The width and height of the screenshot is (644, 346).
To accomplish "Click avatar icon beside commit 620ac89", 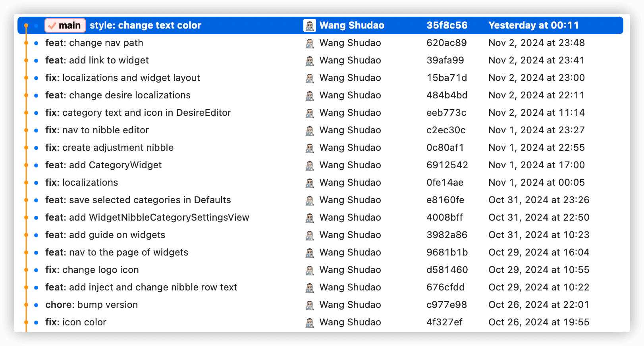I will click(x=310, y=43).
